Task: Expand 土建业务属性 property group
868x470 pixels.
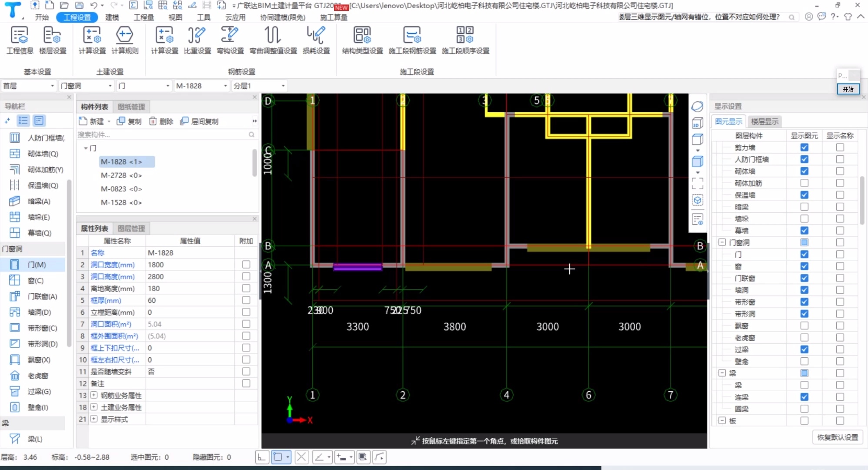Action: tap(94, 407)
